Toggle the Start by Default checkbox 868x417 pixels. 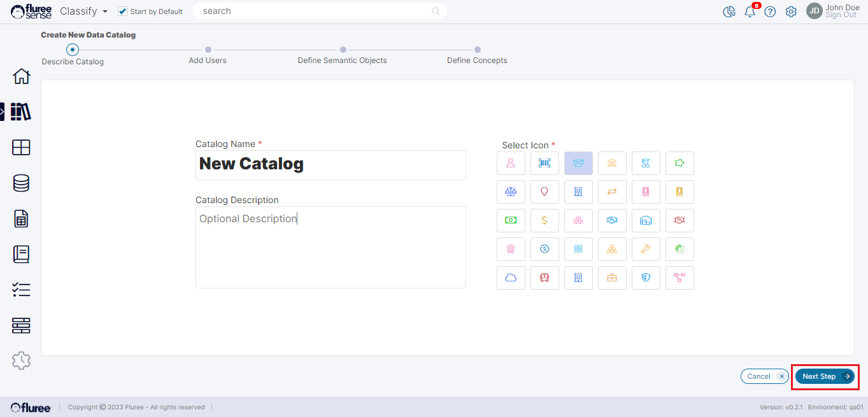pos(123,11)
